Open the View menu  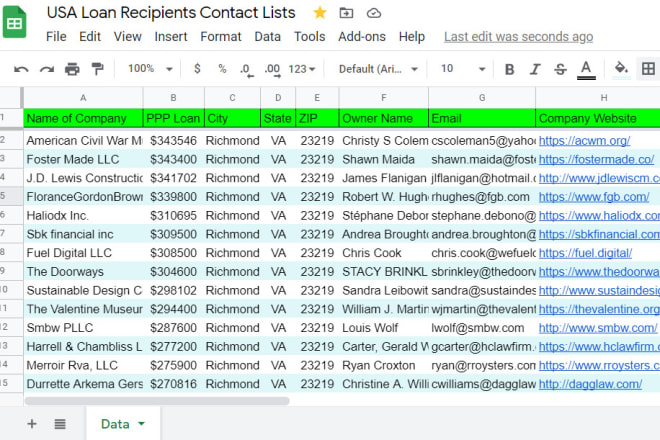coord(128,37)
